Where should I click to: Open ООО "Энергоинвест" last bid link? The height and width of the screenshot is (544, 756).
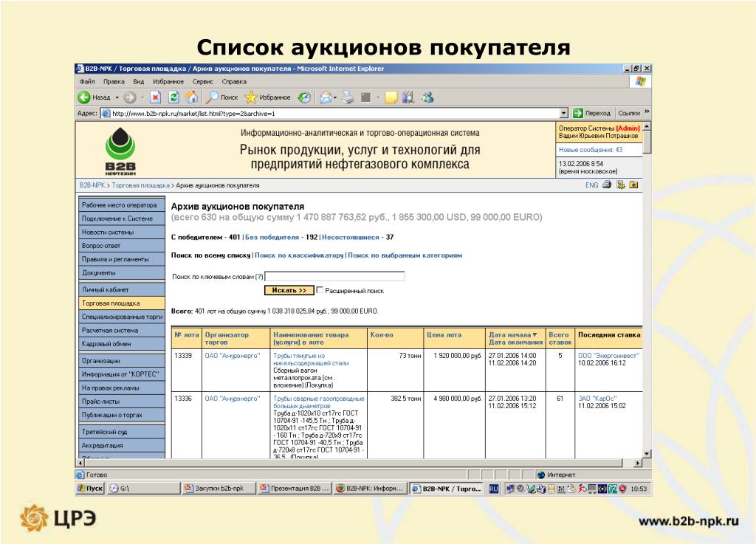pos(608,356)
